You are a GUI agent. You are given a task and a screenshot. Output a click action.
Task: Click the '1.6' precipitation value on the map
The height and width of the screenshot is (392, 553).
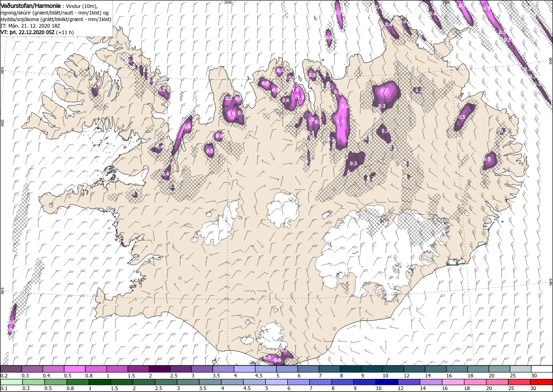coord(296,90)
